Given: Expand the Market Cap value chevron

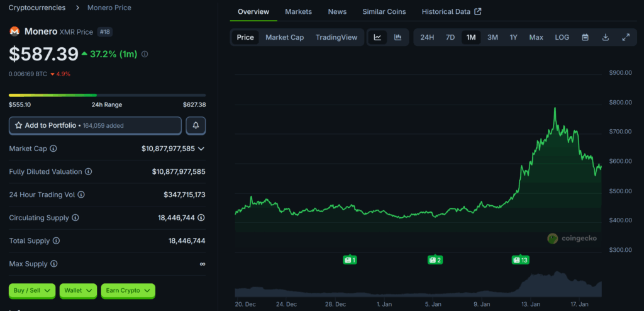Looking at the screenshot, I should [x=201, y=149].
